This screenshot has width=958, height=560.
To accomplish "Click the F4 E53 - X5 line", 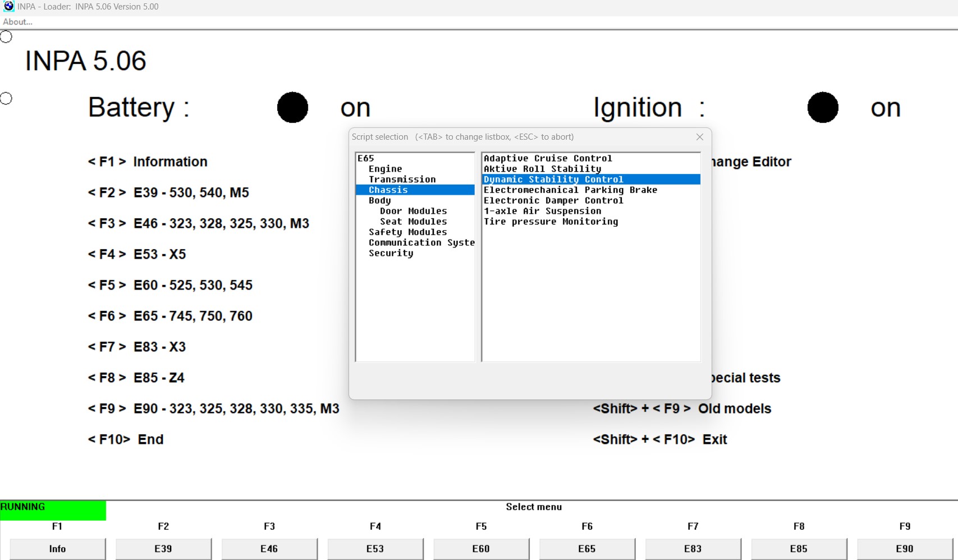I will click(137, 254).
